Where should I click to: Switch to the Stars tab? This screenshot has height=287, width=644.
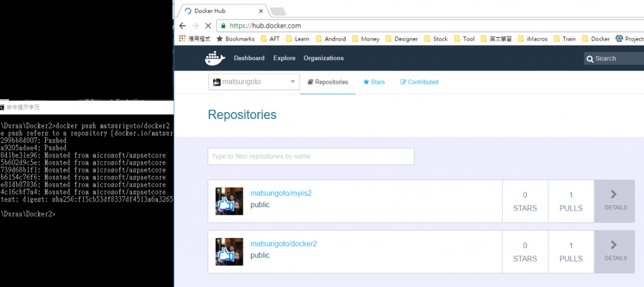[x=374, y=82]
